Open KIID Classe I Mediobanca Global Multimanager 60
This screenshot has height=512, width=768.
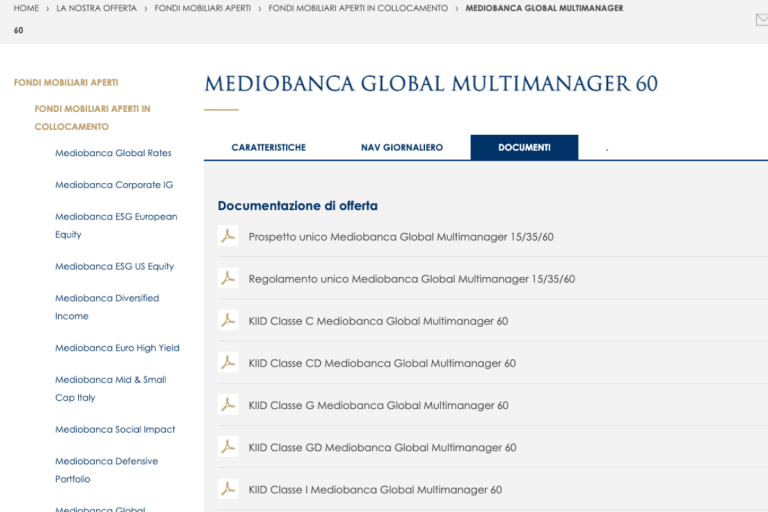click(375, 489)
